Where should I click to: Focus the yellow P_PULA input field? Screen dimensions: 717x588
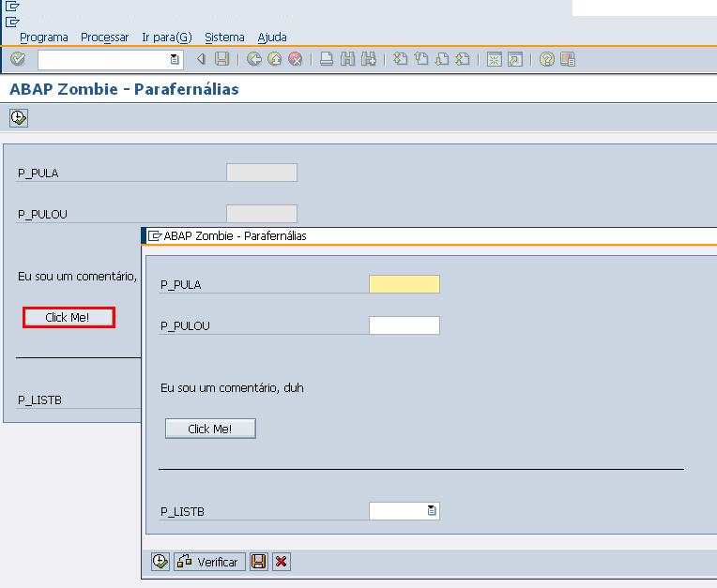click(x=404, y=284)
